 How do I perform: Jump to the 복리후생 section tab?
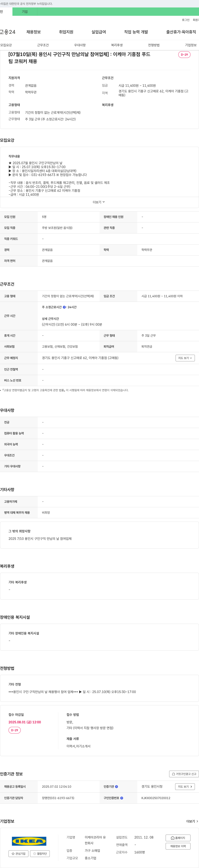coord(117,45)
